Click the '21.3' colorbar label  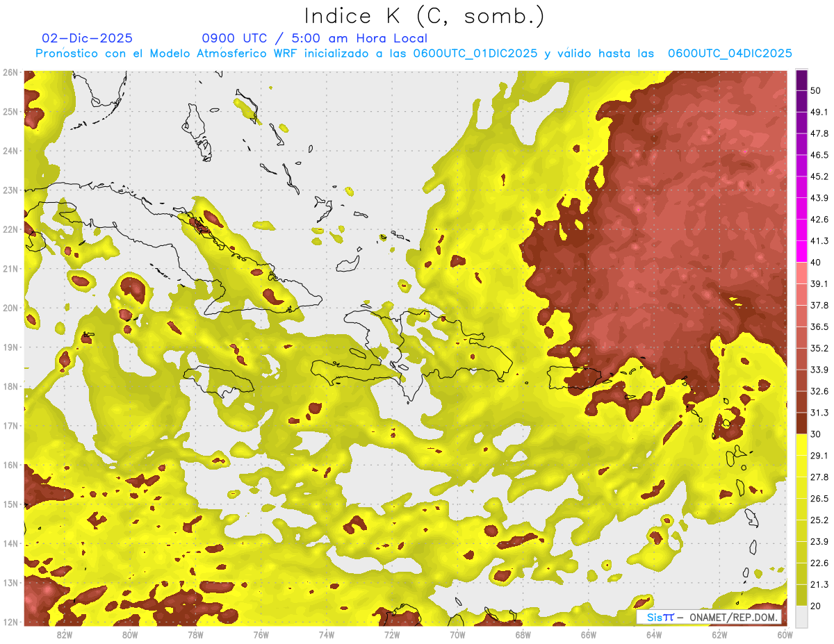tap(819, 584)
